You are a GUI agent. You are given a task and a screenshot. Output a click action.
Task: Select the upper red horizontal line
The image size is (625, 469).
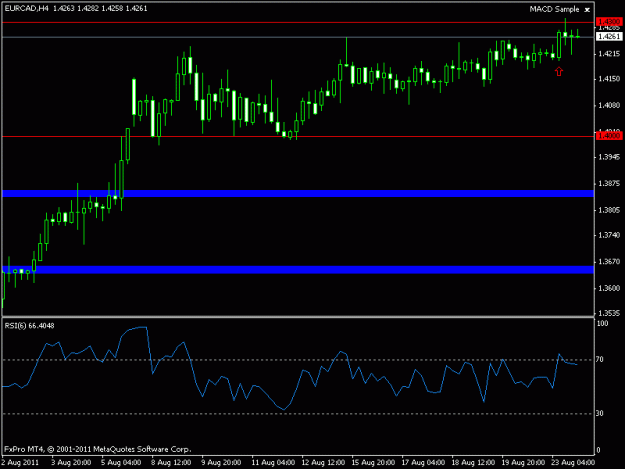(298, 23)
